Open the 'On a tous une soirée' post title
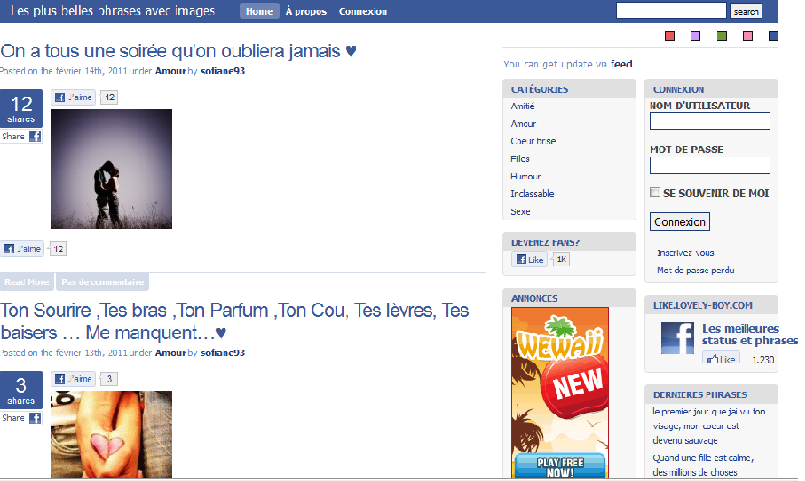The image size is (805, 481). pyautogui.click(x=178, y=51)
